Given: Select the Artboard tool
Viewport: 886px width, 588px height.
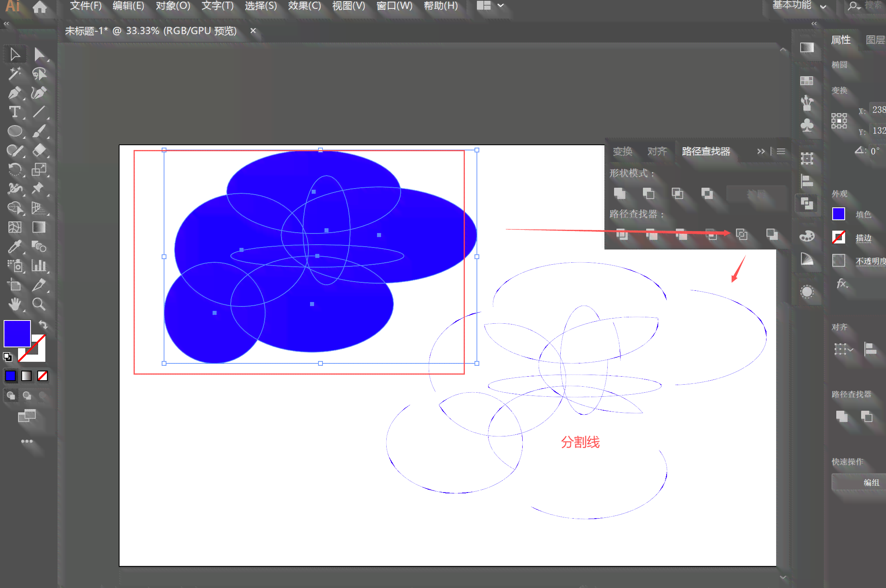Looking at the screenshot, I should tap(15, 285).
